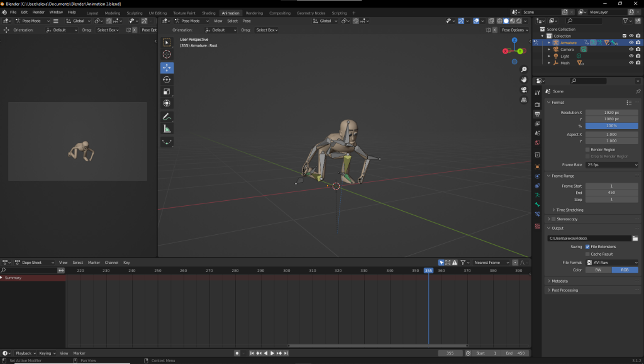Uncheck the File Extensions checkbox
Image resolution: width=644 pixels, height=364 pixels.
(x=588, y=247)
